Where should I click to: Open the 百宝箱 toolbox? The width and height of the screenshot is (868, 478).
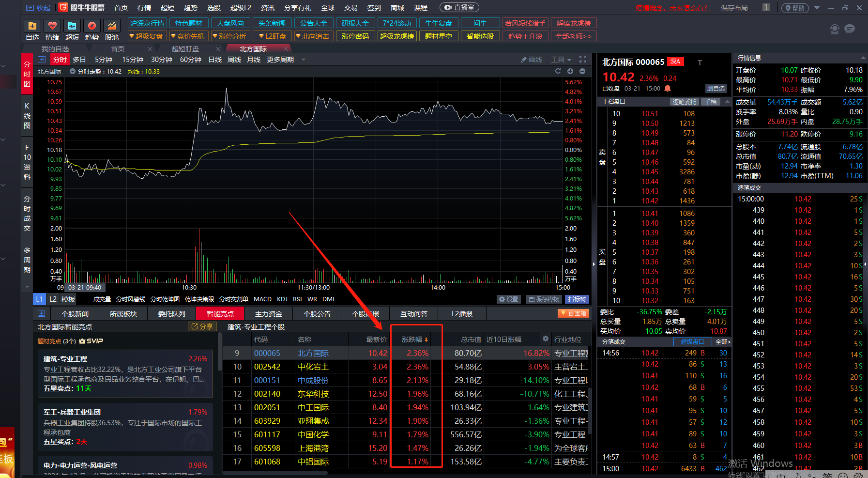[574, 313]
